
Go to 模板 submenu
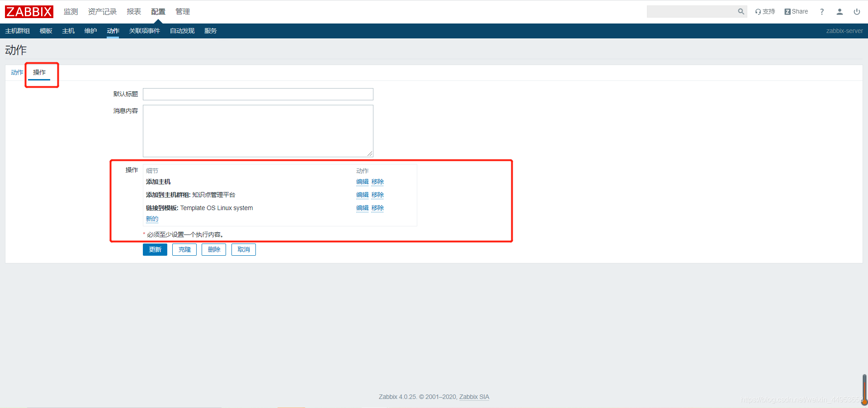[46, 31]
